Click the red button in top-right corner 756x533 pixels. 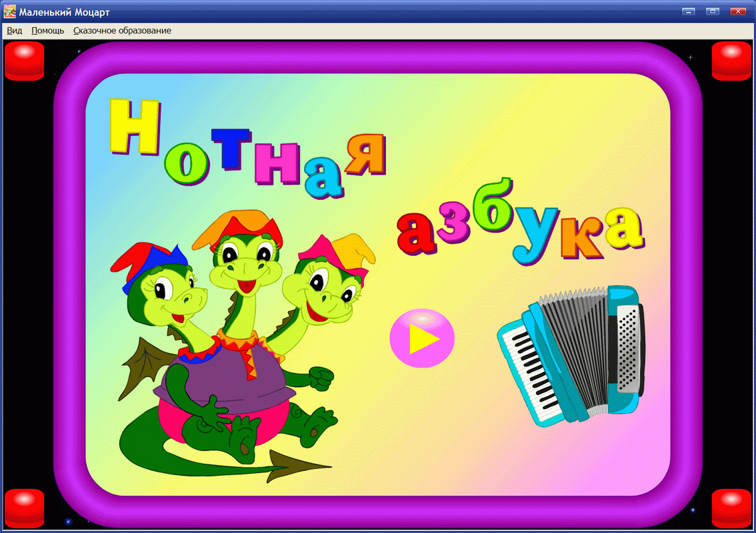pyautogui.click(x=731, y=61)
